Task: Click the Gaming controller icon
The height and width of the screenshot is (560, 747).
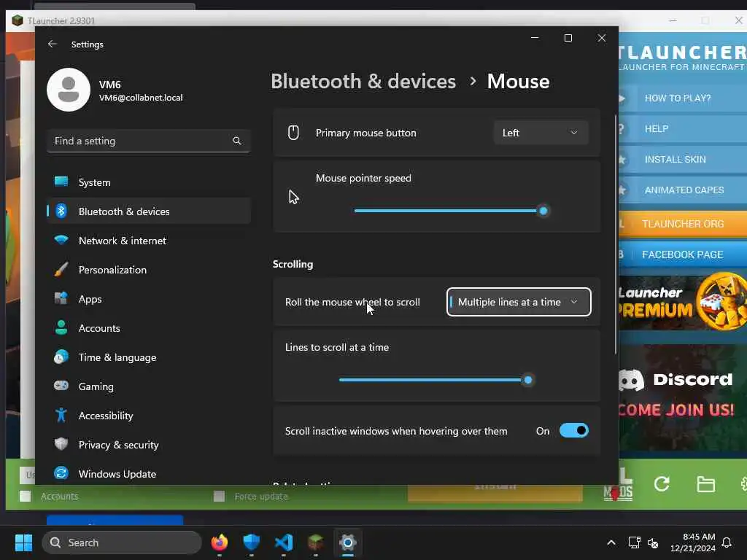Action: [61, 386]
